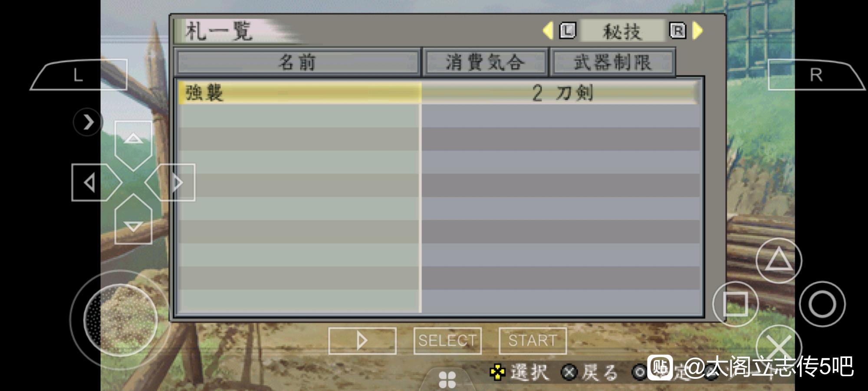
Task: Select the 強襲 card row
Action: tap(438, 93)
